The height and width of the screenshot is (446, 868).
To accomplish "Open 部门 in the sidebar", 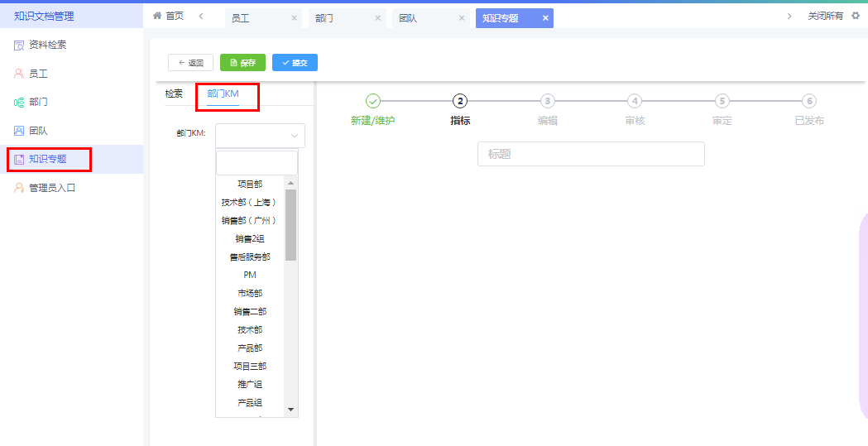I will coord(38,102).
